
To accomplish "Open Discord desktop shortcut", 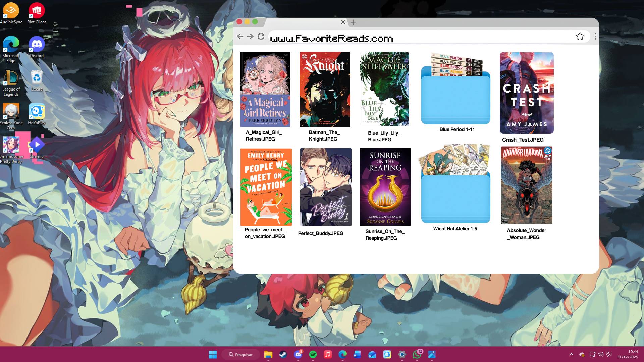I will pyautogui.click(x=37, y=47).
